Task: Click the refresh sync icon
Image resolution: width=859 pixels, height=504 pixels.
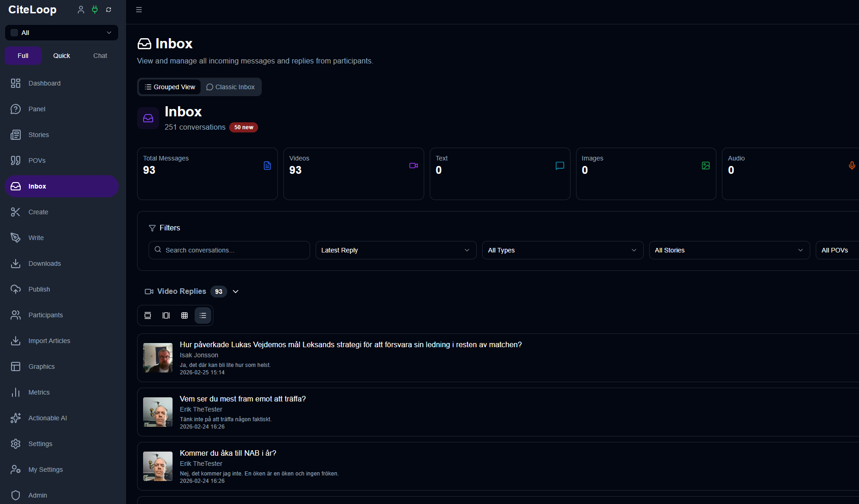Action: pyautogui.click(x=109, y=10)
